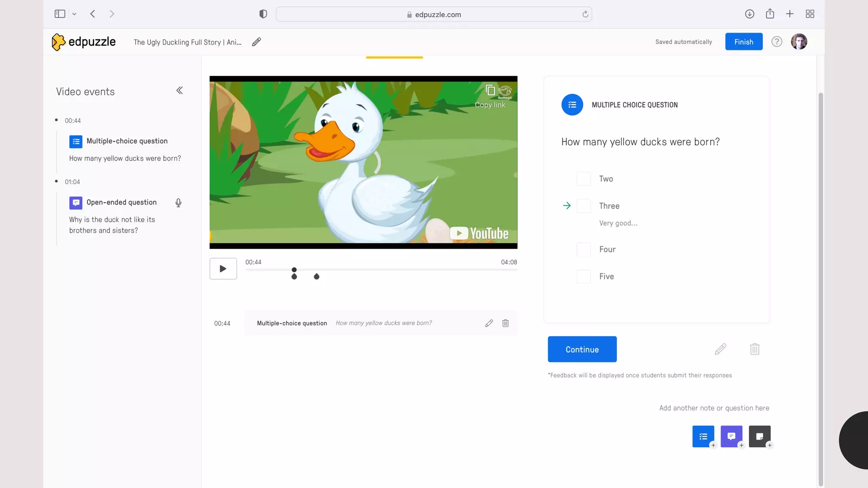Select the Open-ended question event in sidebar
Screen dimensions: 868x488
click(x=121, y=202)
